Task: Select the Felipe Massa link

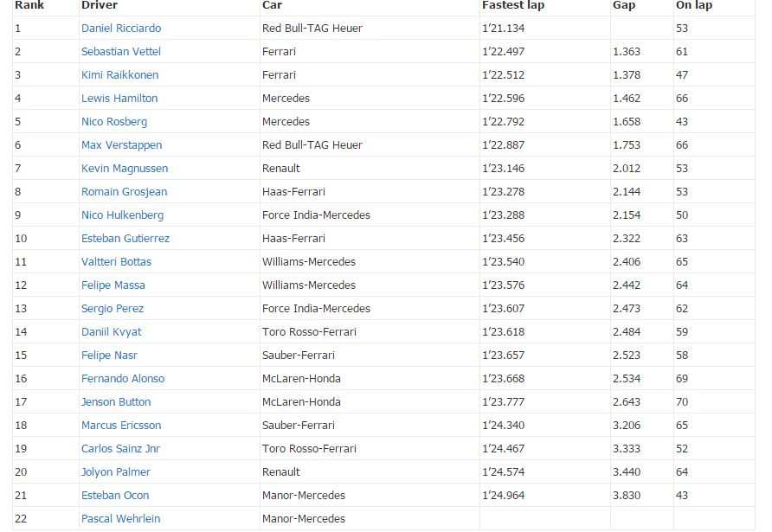Action: coord(113,285)
